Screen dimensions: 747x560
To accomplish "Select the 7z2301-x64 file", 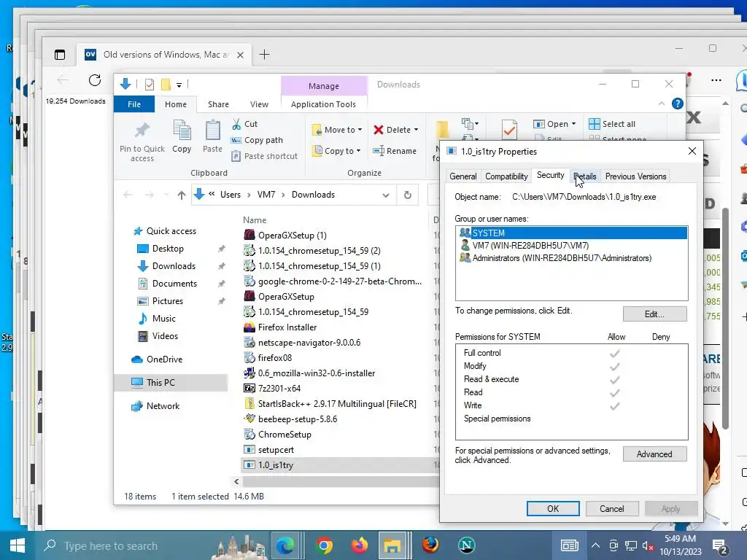I will tap(279, 389).
